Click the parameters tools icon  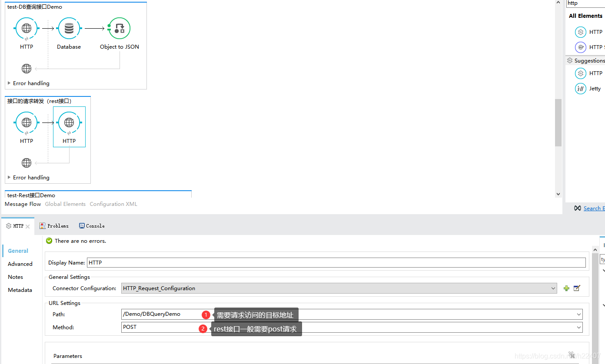point(572,355)
